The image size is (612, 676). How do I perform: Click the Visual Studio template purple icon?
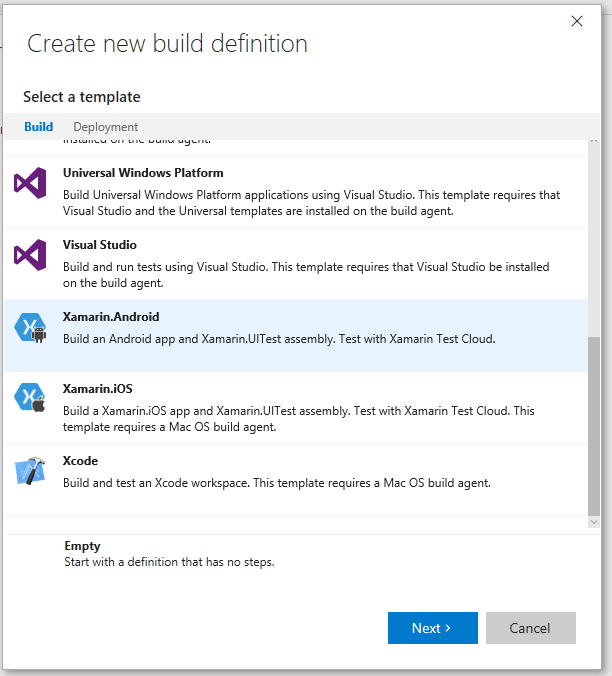coord(30,255)
